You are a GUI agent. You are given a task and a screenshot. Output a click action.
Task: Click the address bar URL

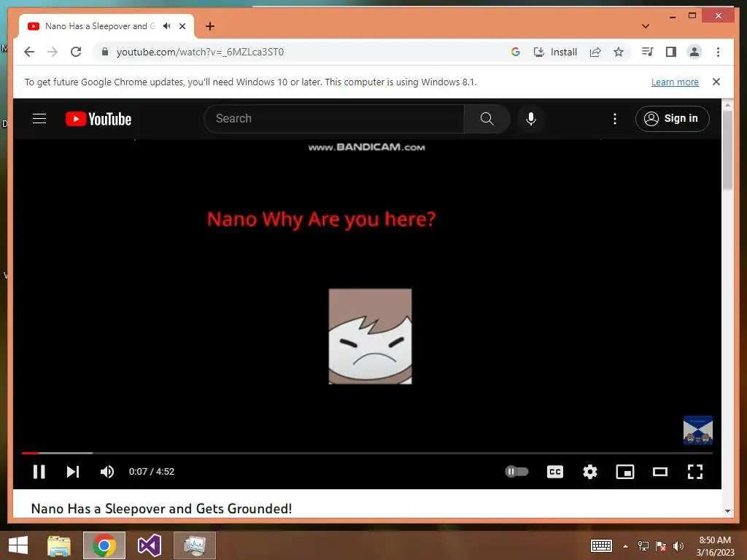tap(200, 52)
